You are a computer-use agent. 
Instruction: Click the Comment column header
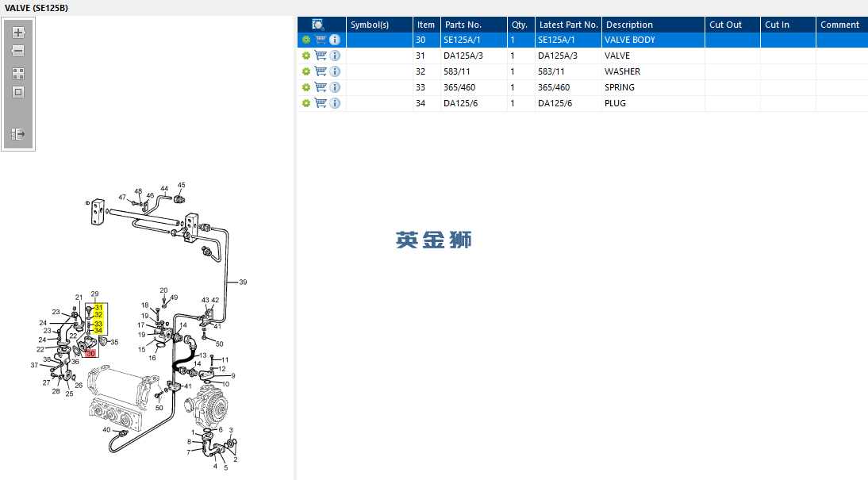pyautogui.click(x=842, y=25)
